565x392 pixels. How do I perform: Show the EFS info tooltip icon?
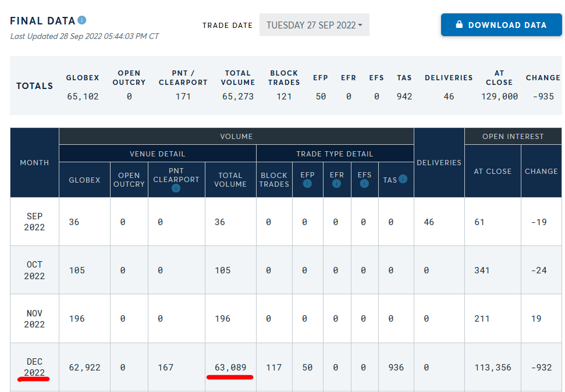[x=364, y=184]
